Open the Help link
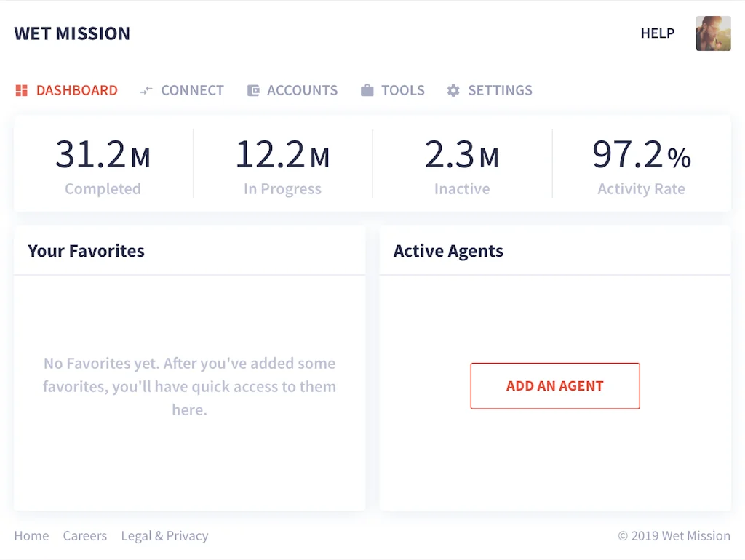The height and width of the screenshot is (560, 745). [657, 33]
